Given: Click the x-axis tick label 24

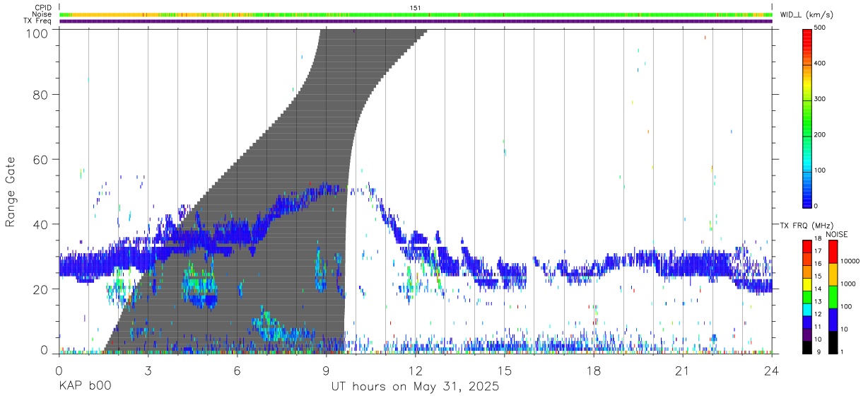Looking at the screenshot, I should (772, 370).
